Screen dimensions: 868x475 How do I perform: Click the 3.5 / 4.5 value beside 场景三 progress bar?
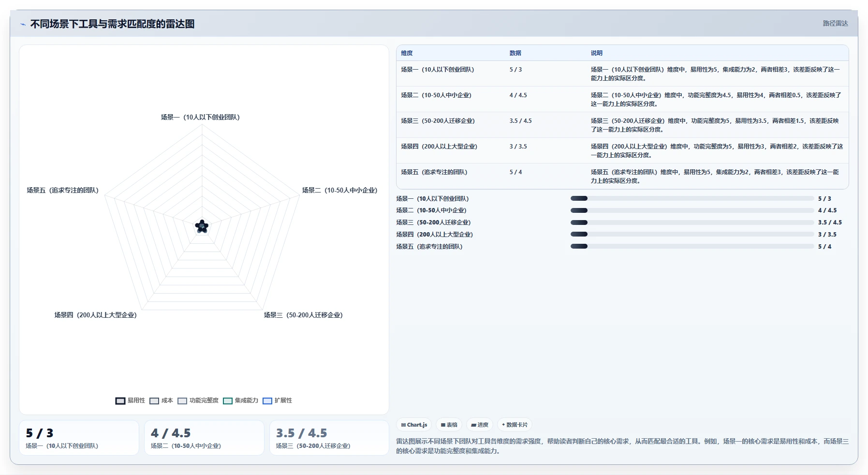830,223
